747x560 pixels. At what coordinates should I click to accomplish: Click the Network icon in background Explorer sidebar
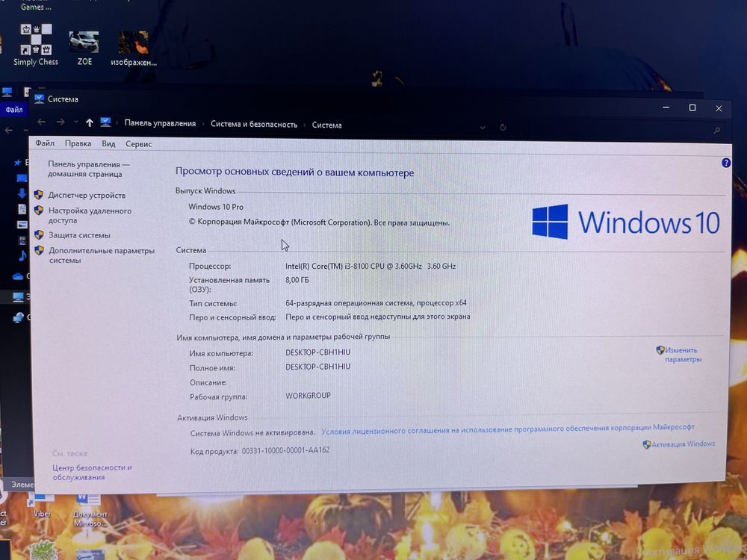point(19,317)
